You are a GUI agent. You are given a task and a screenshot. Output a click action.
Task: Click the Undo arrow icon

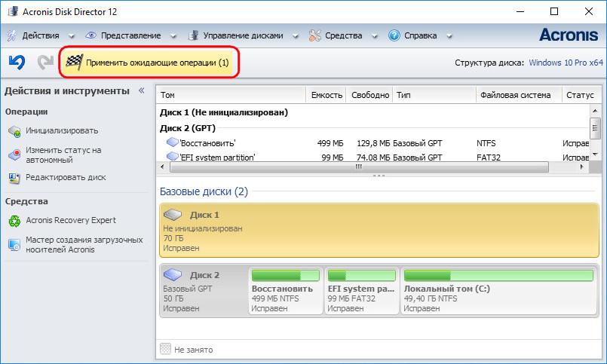point(17,63)
